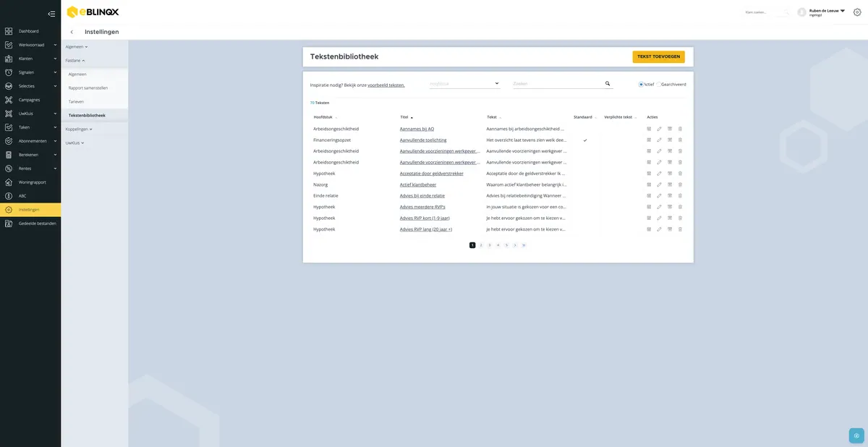This screenshot has height=447, width=868.
Task: Click the Campagnes icon in the sidebar
Action: (x=8, y=100)
